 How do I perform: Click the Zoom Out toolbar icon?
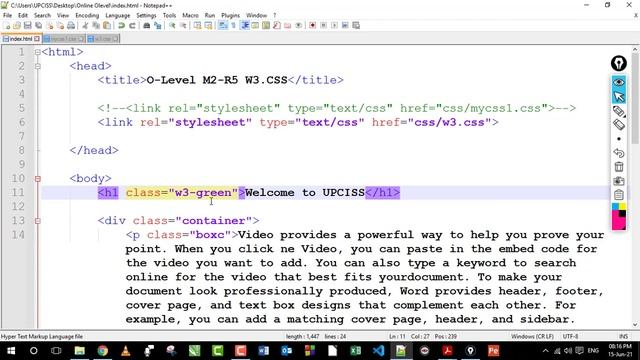tap(183, 25)
